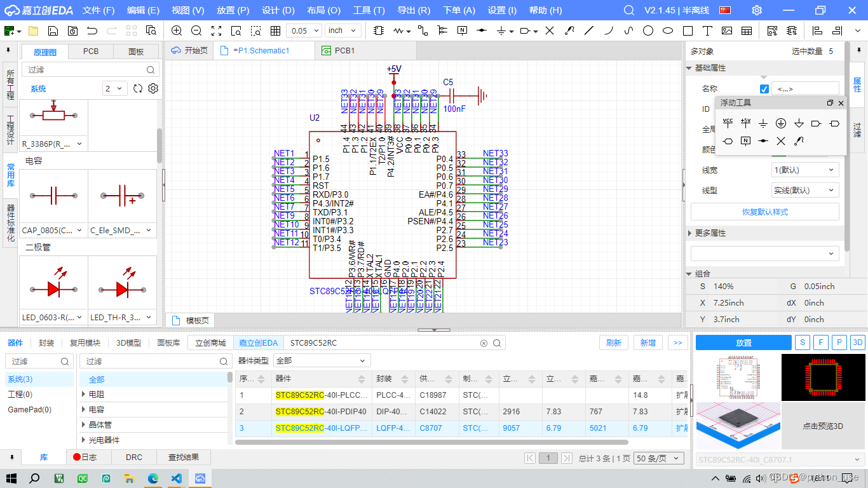Click the library refresh icon

click(x=137, y=88)
